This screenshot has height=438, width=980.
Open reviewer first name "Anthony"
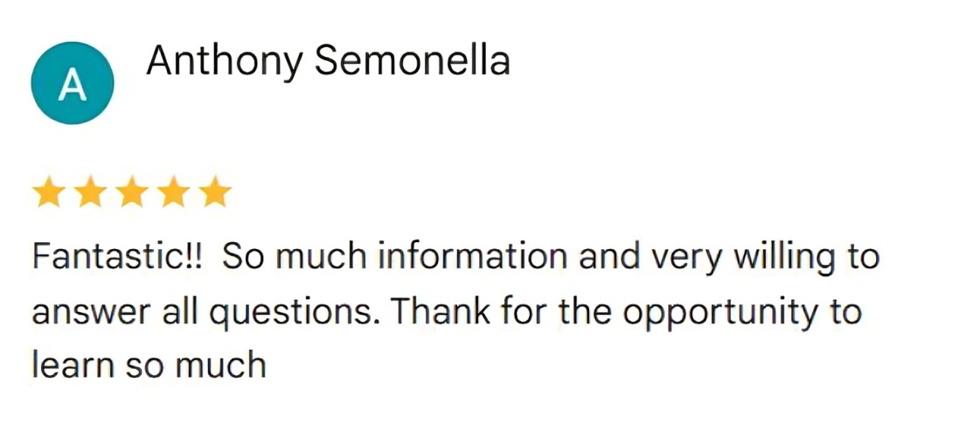click(x=224, y=61)
